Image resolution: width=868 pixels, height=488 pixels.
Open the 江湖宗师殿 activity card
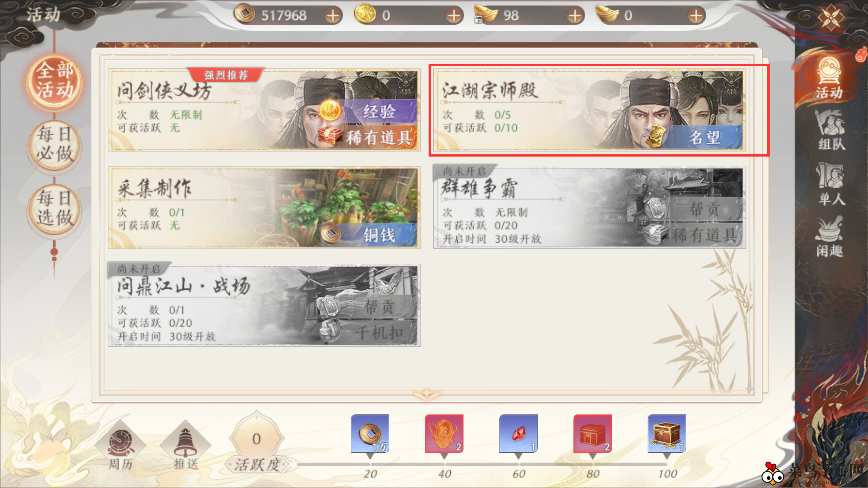590,110
